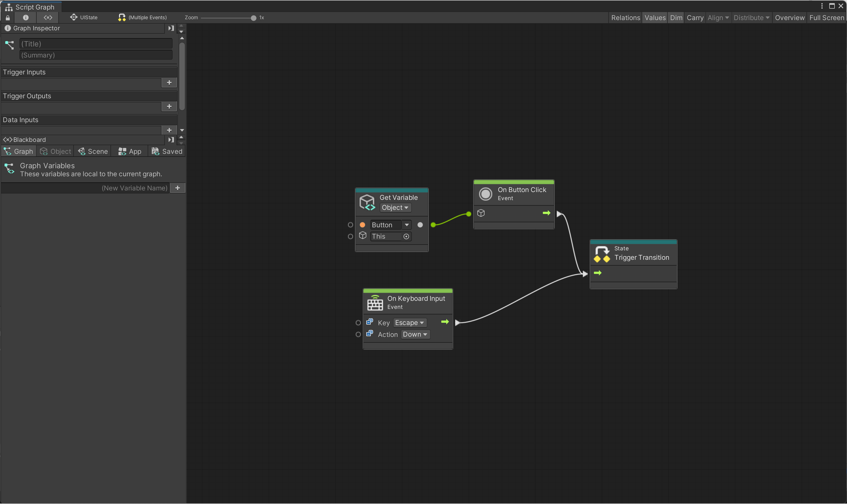Add a new Trigger Inputs entry
Viewport: 847px width, 504px height.
(169, 83)
